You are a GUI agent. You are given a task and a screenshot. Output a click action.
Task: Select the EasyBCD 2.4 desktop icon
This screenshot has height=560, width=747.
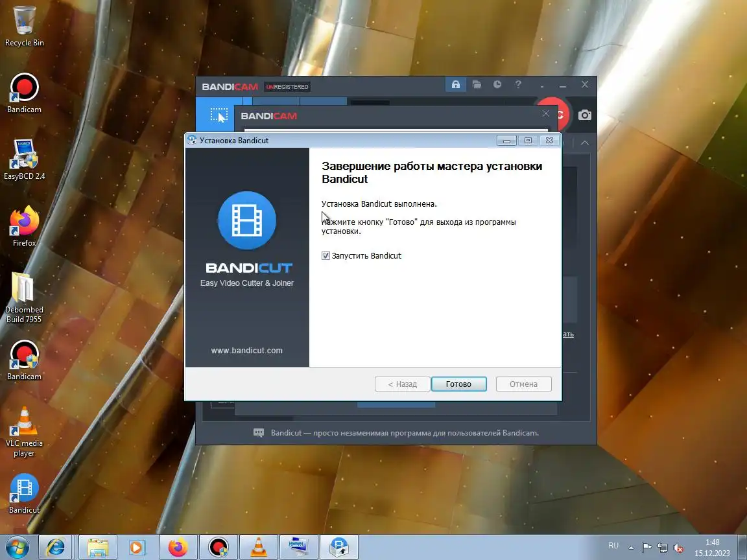tap(24, 160)
